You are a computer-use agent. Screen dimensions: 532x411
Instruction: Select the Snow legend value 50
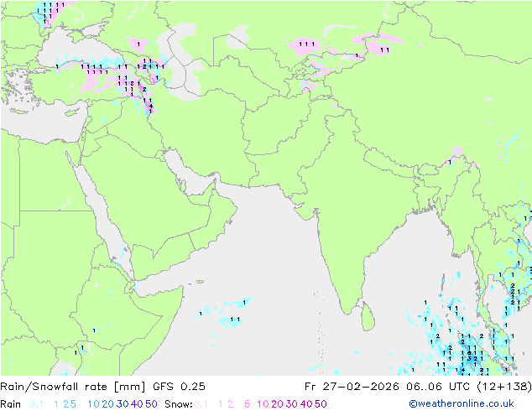click(321, 404)
